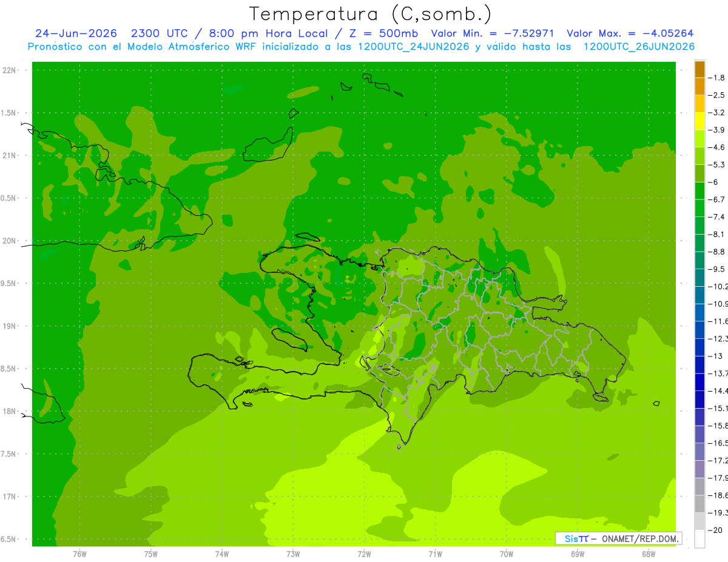The height and width of the screenshot is (562, 728).
Task: Click the '71W' longitude label
Action: click(x=435, y=554)
